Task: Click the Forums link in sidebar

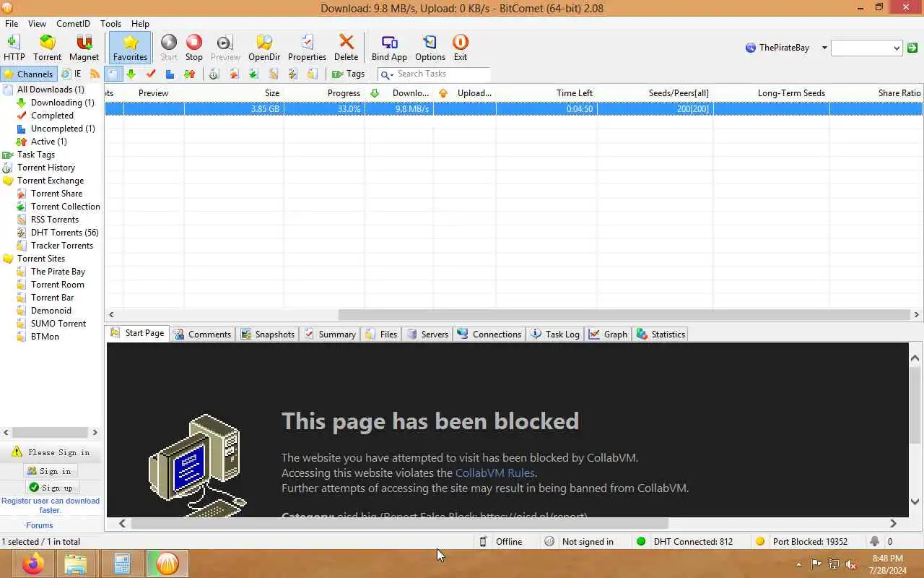Action: click(x=40, y=525)
